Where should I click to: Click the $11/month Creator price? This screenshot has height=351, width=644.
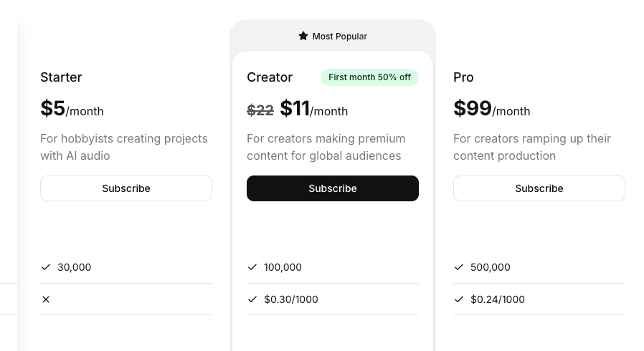[x=314, y=109]
